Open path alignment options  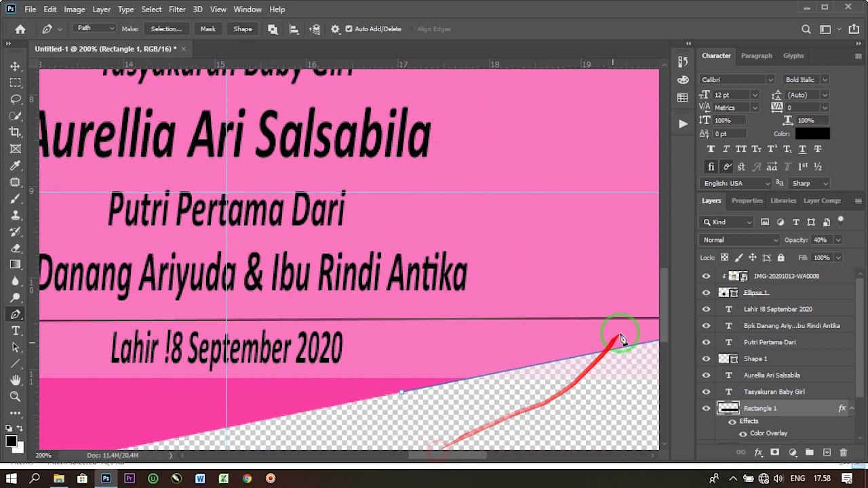(x=294, y=29)
